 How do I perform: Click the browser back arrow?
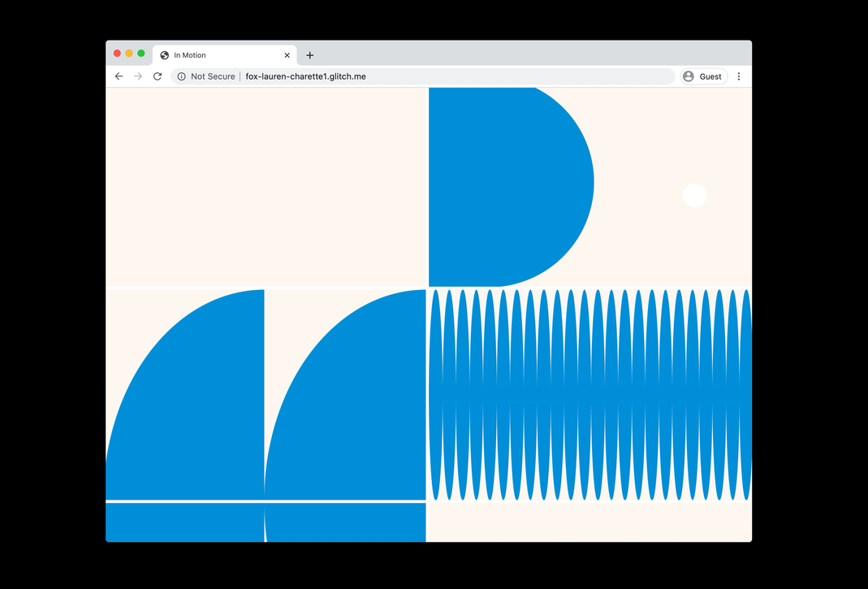coord(119,76)
